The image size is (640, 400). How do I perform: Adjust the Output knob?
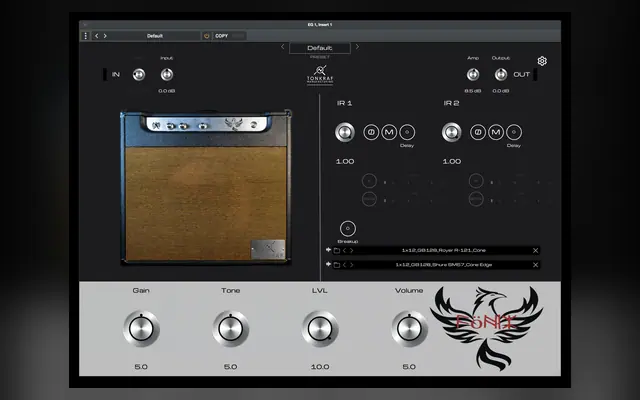pyautogui.click(x=501, y=75)
